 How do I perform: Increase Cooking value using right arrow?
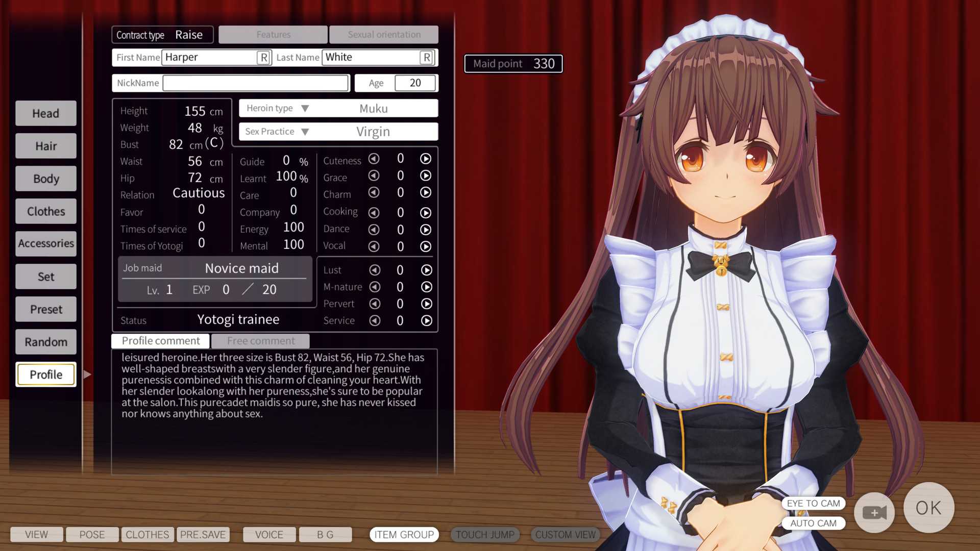pos(425,213)
